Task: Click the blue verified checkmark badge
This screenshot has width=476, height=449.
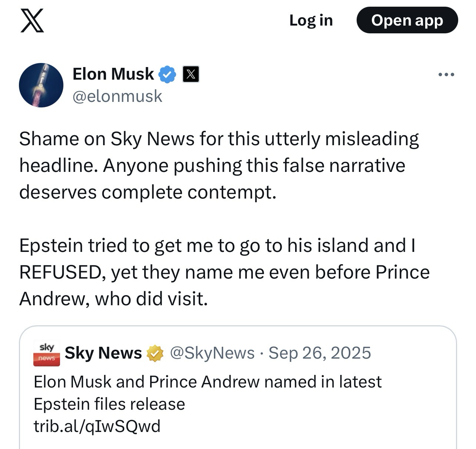Action: tap(168, 74)
